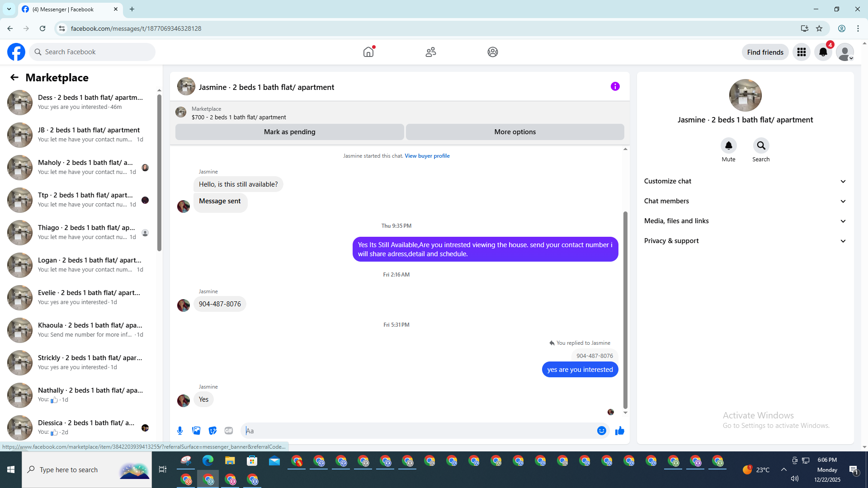This screenshot has height=488, width=868.
Task: Expand Chat members section
Action: [x=745, y=201]
